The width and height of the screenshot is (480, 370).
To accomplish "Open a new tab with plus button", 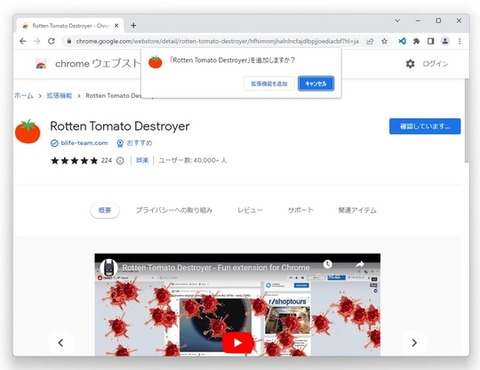I will pyautogui.click(x=133, y=25).
